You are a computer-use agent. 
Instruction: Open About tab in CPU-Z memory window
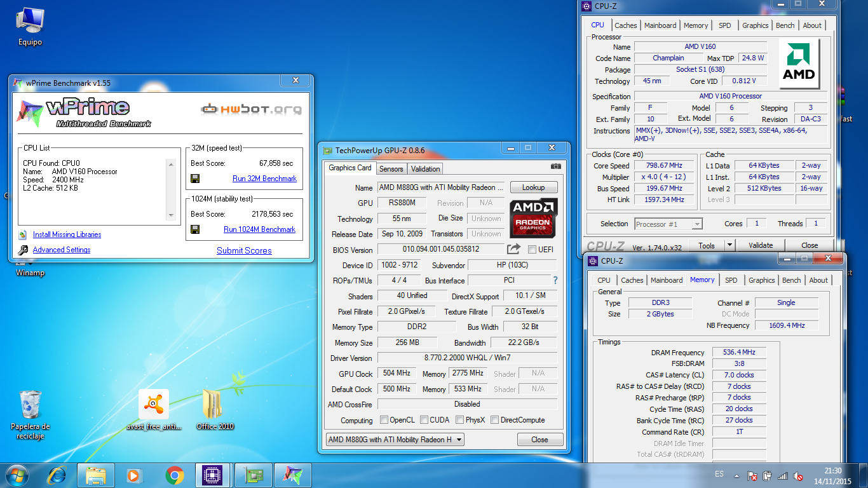tap(818, 280)
